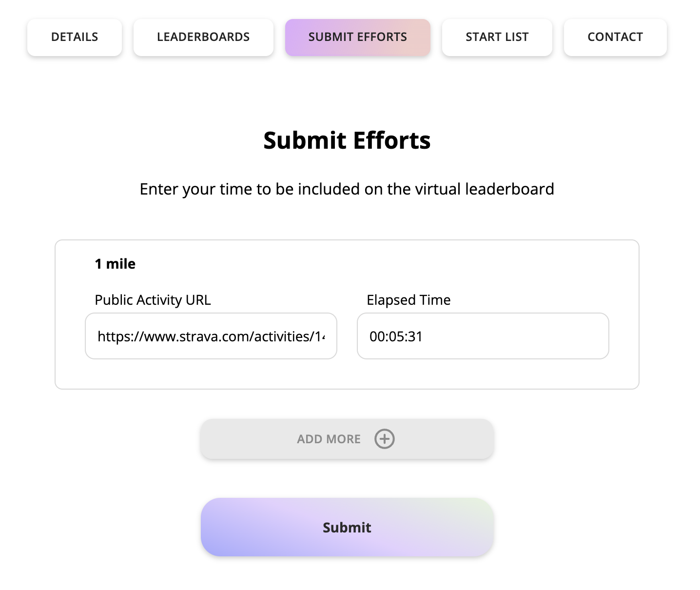Screen dimensions: 700x590
Task: Click the plus circle icon
Action: (x=384, y=439)
